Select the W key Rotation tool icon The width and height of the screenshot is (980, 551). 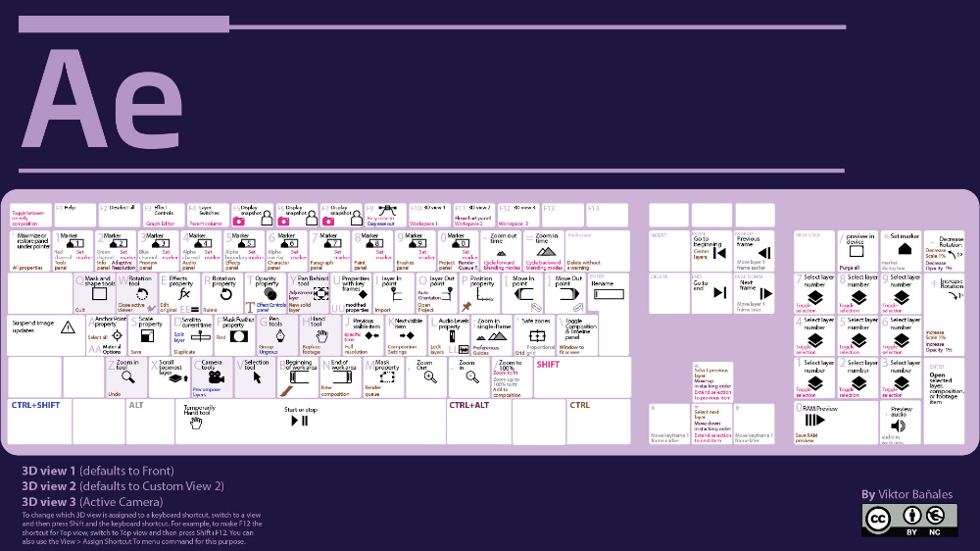[142, 294]
